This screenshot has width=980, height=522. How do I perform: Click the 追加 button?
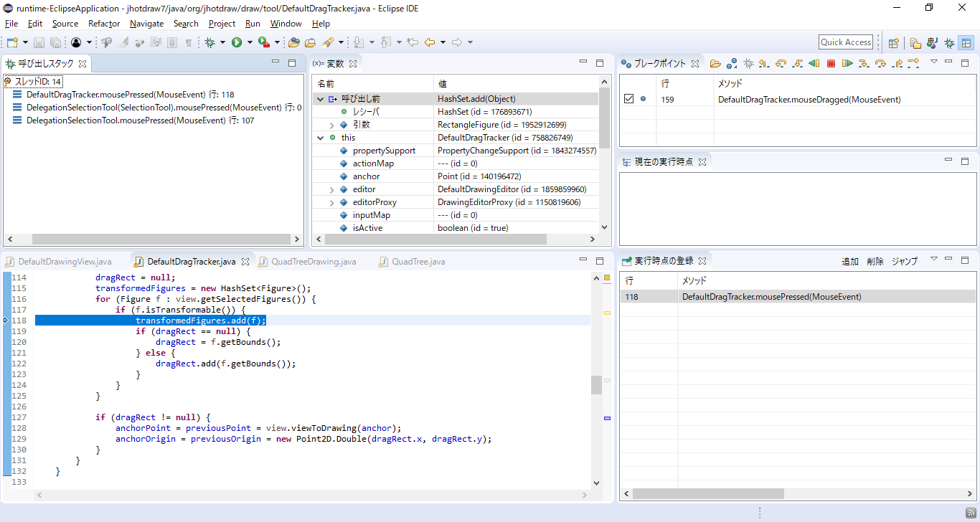850,262
